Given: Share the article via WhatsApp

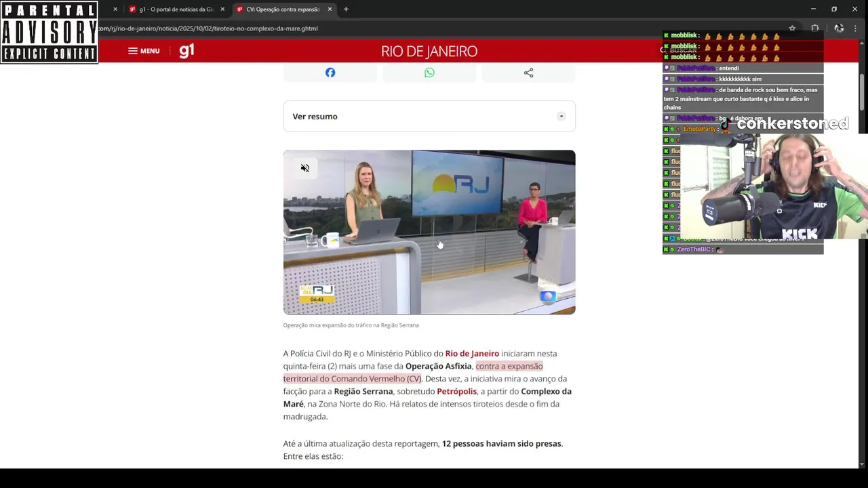Looking at the screenshot, I should (429, 73).
